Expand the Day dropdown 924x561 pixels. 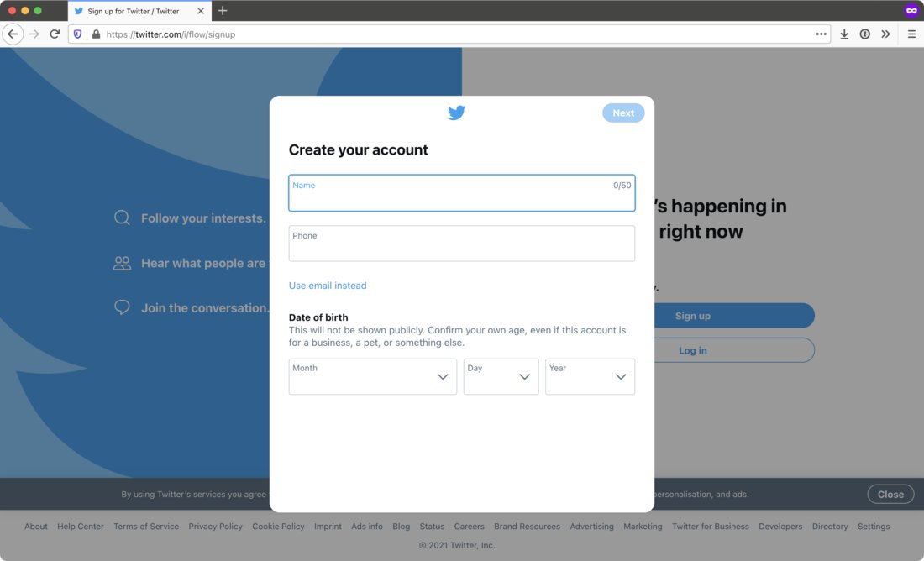[x=501, y=376]
